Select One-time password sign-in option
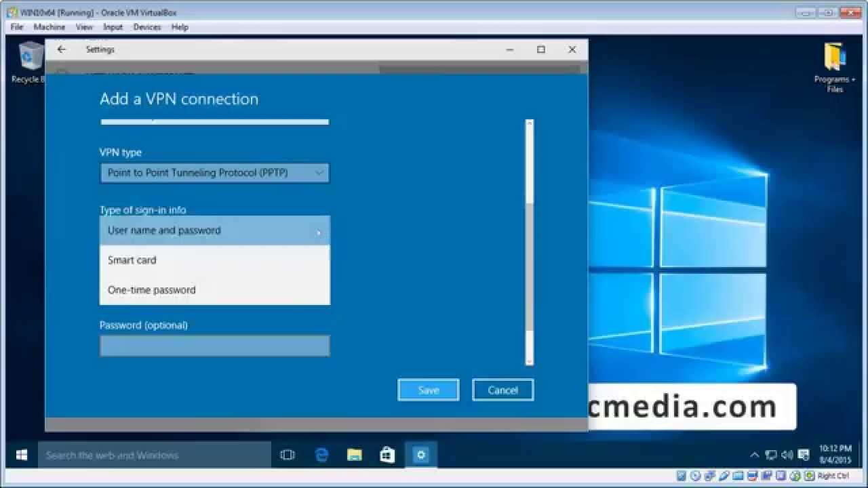Viewport: 868px width, 488px height. (x=214, y=289)
